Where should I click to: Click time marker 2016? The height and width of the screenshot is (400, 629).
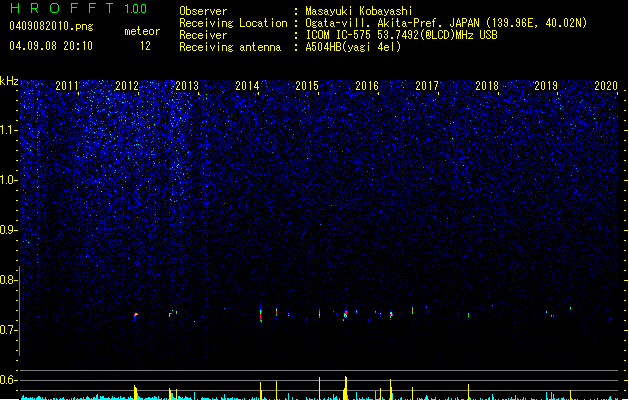click(x=367, y=86)
